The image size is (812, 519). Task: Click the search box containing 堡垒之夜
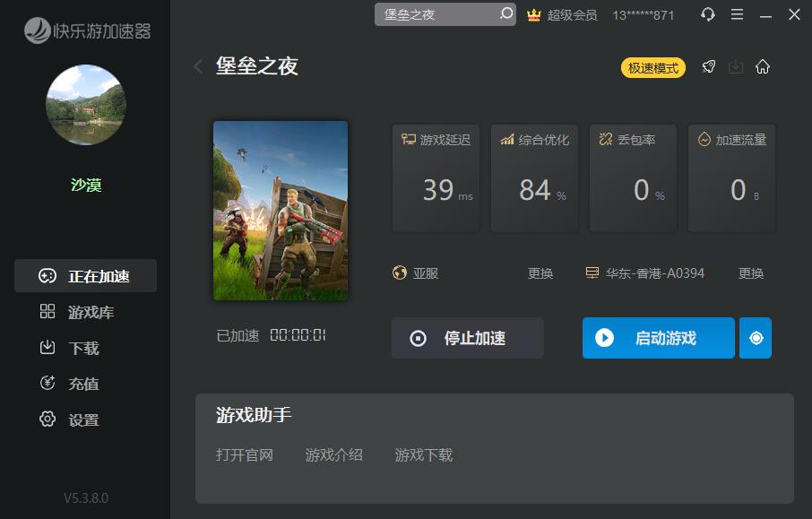pos(445,14)
